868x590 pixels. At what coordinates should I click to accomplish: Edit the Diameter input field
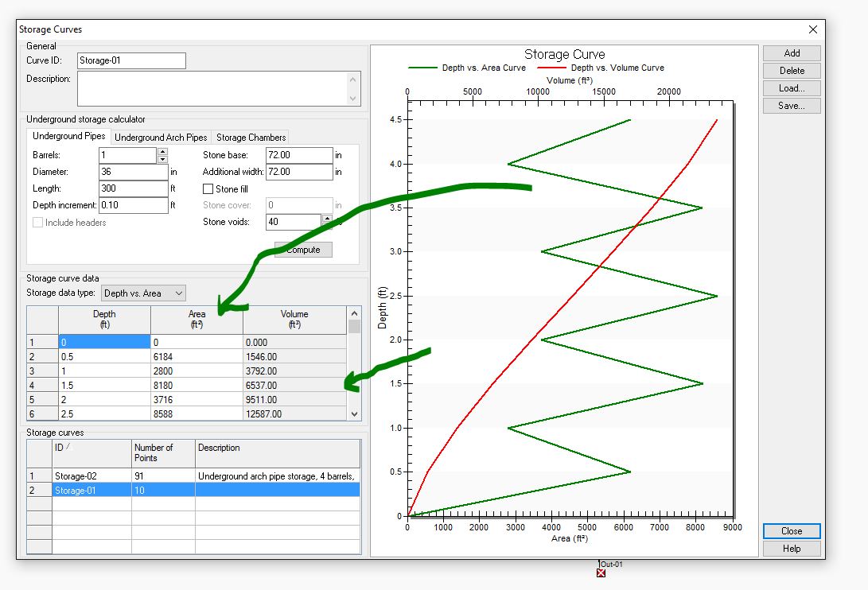(x=134, y=172)
